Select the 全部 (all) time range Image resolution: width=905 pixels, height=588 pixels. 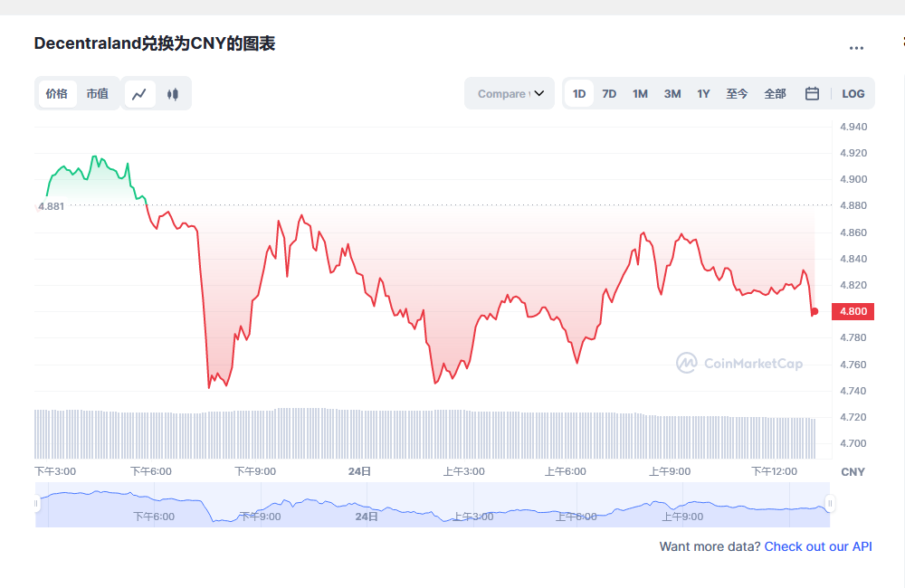776,93
